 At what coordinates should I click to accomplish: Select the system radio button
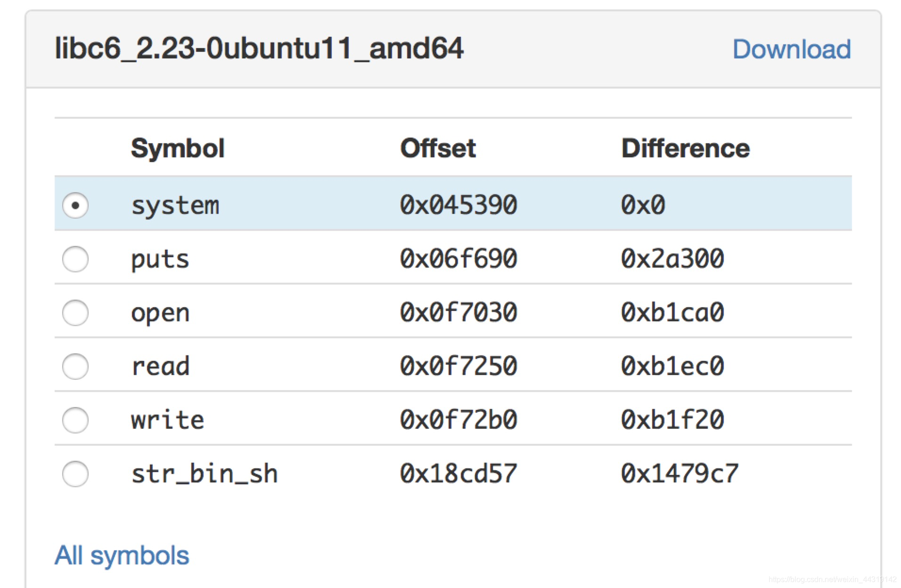pos(75,205)
